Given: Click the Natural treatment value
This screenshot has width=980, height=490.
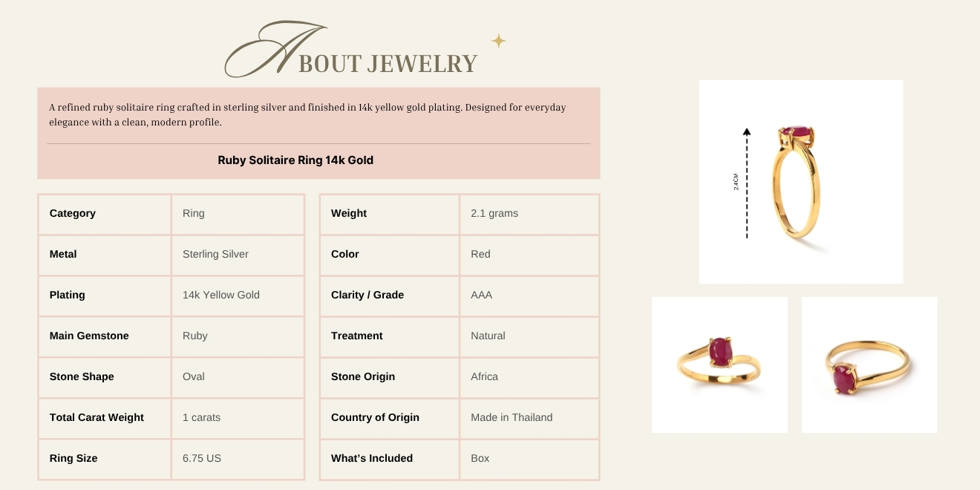Looking at the screenshot, I should point(488,336).
